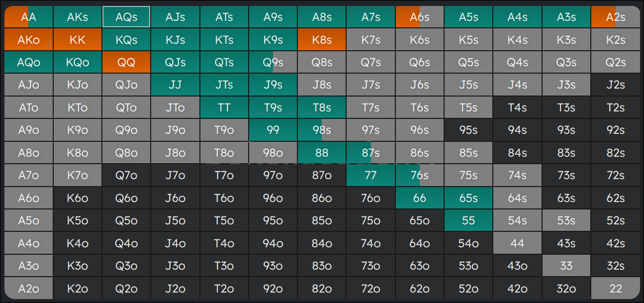Screen dimensions: 644x303
Task: Select the AA hand cell
Action: tap(29, 17)
